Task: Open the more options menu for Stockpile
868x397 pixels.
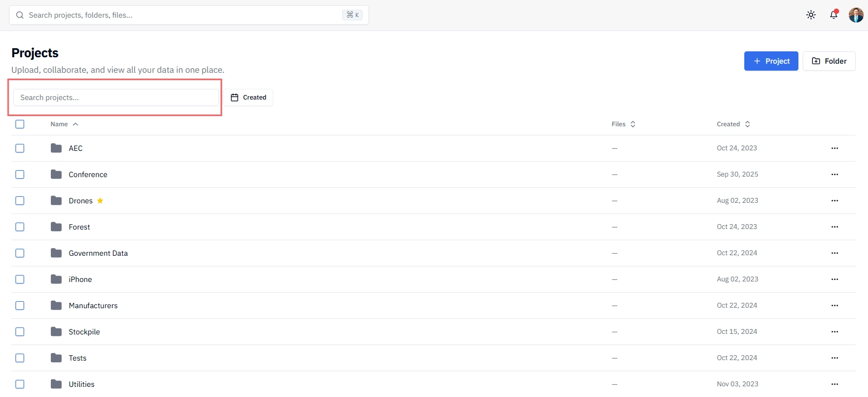Action: [834, 332]
